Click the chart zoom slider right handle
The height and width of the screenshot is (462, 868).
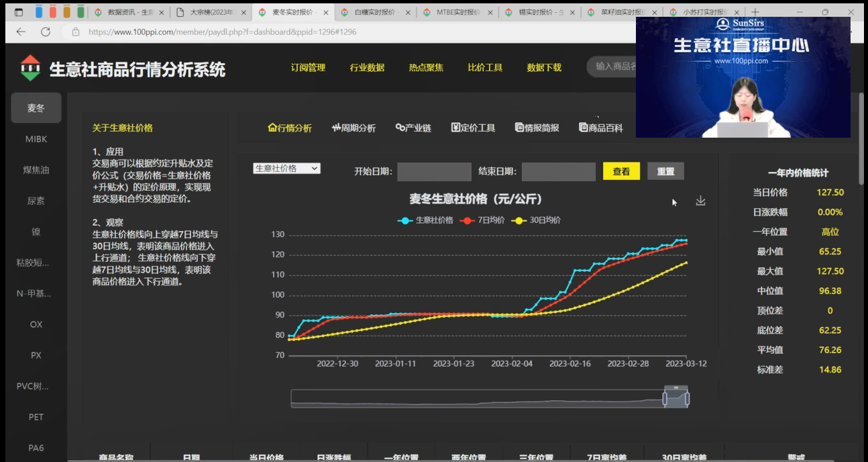[688, 399]
